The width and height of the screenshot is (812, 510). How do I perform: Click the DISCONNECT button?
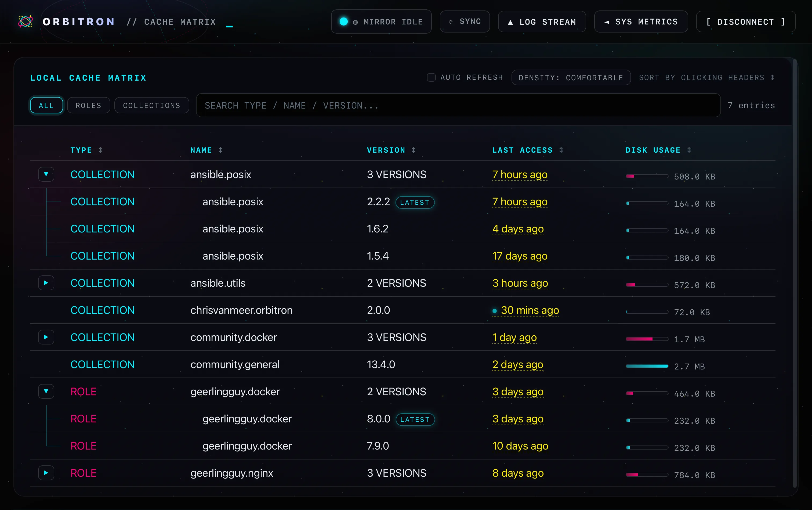[746, 22]
